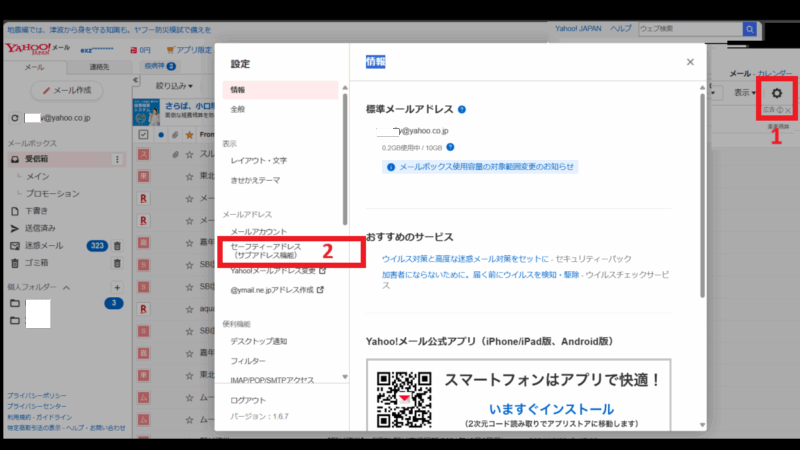Empty 迷惑メール using its trash icon
This screenshot has width=800, height=450.
[x=117, y=246]
